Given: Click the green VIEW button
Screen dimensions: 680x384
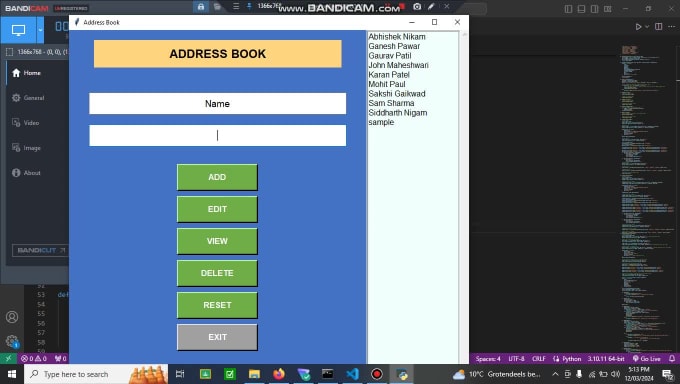Looking at the screenshot, I should click(217, 241).
